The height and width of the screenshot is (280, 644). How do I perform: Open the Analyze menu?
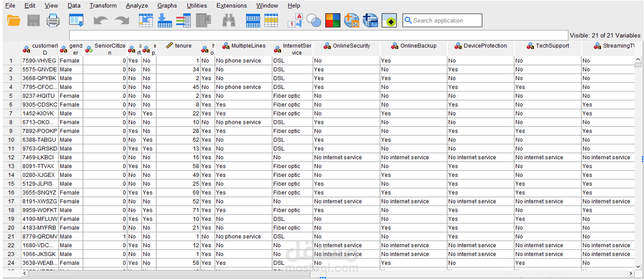(137, 6)
